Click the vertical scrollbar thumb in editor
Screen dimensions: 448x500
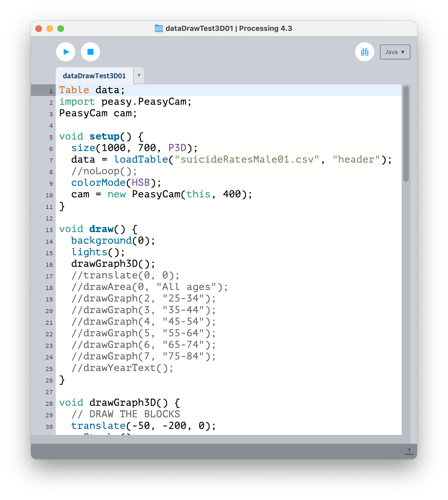pos(406,134)
